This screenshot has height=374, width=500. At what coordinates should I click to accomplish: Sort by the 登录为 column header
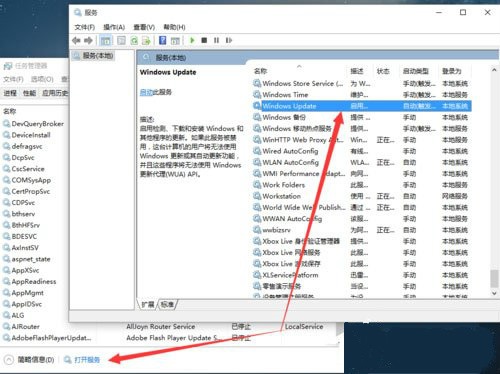(x=452, y=71)
